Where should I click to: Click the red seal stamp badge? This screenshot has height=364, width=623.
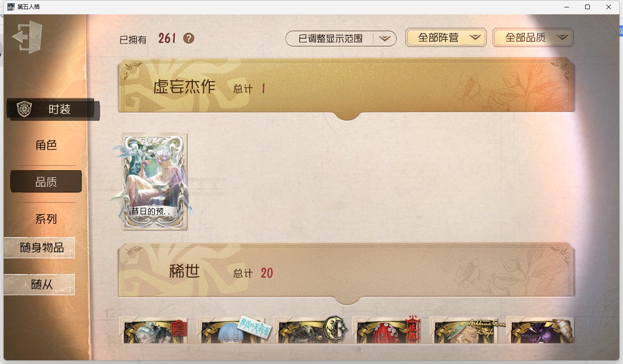coord(178,329)
